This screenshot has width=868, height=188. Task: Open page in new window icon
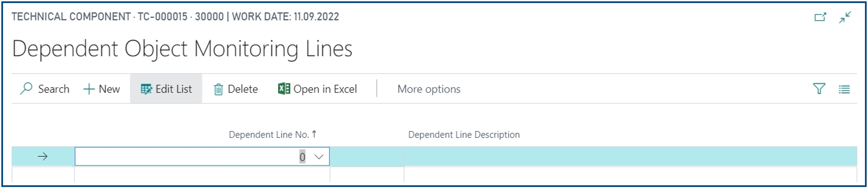coord(820,17)
